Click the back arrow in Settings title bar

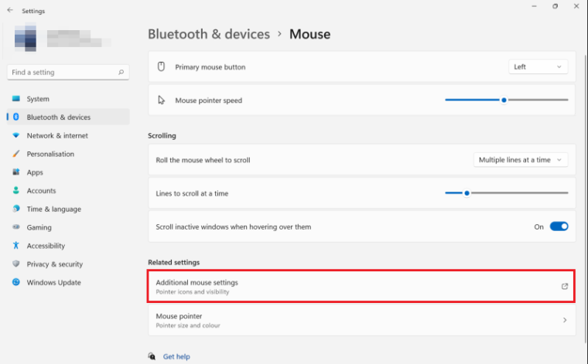[x=10, y=11]
